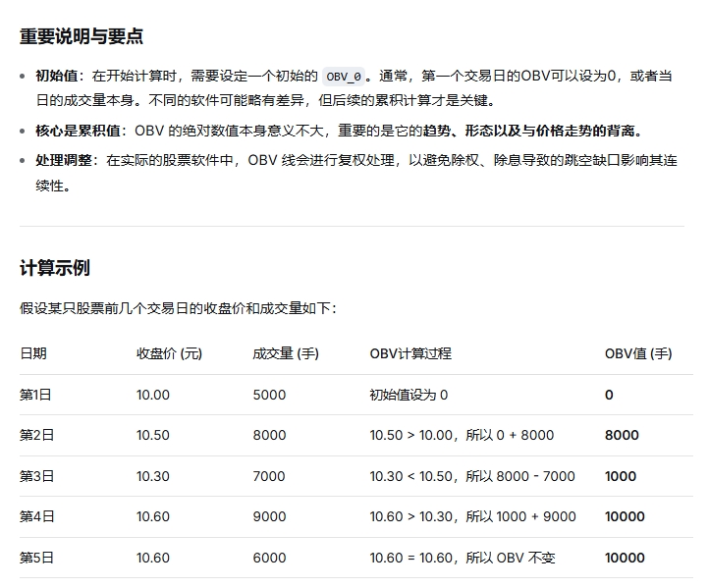
Task: Click the sentence starting "假设某只股票"
Action: click(x=178, y=308)
